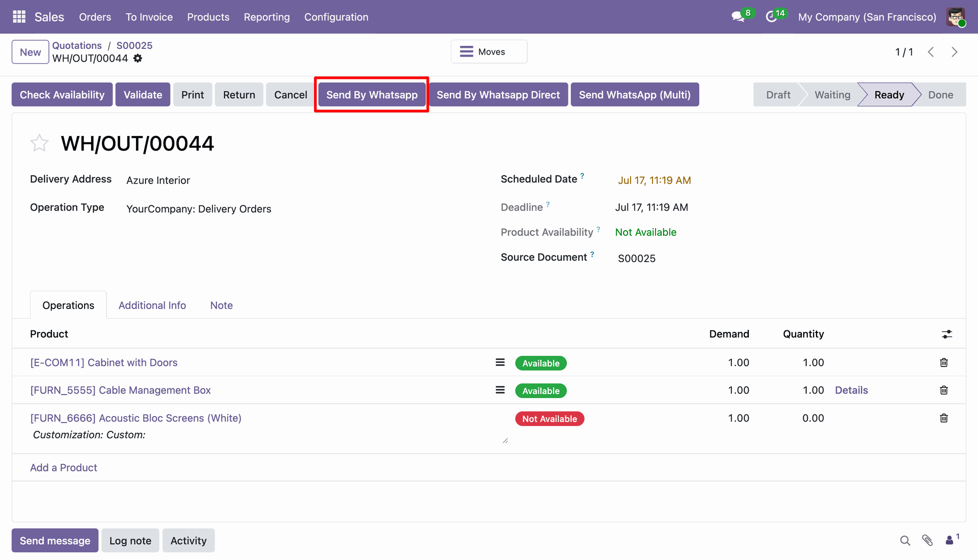This screenshot has width=978, height=560.
Task: Click Check Availability button
Action: click(62, 95)
